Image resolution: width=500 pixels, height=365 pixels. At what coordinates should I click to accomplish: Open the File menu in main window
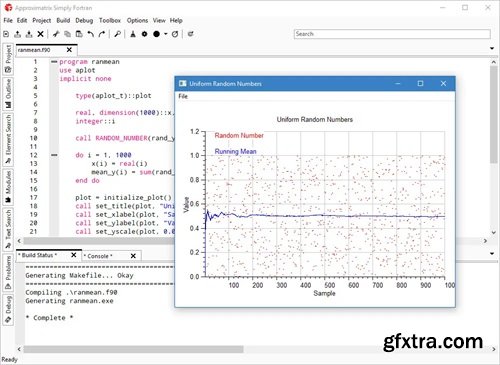8,20
